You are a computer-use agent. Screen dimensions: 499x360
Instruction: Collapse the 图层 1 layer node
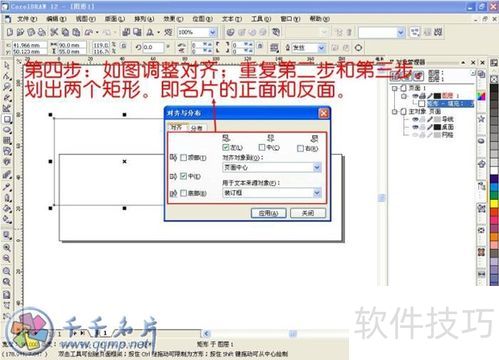[x=404, y=96]
